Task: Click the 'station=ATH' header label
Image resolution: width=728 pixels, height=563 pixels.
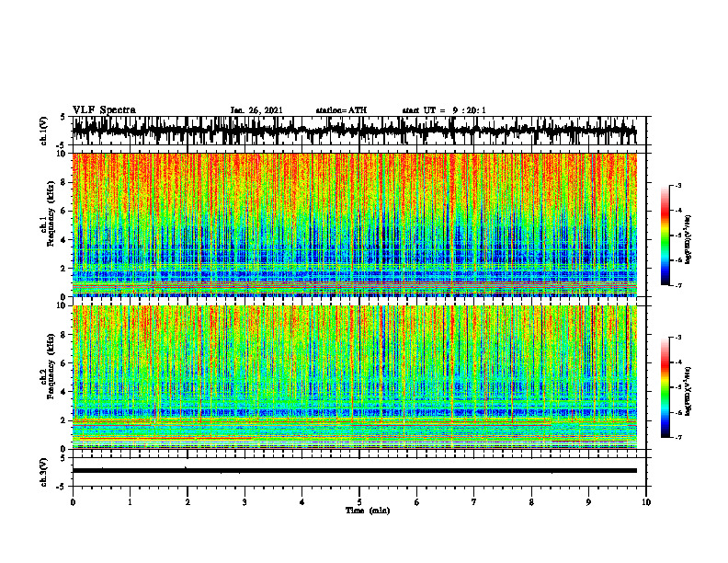Action: 341,110
